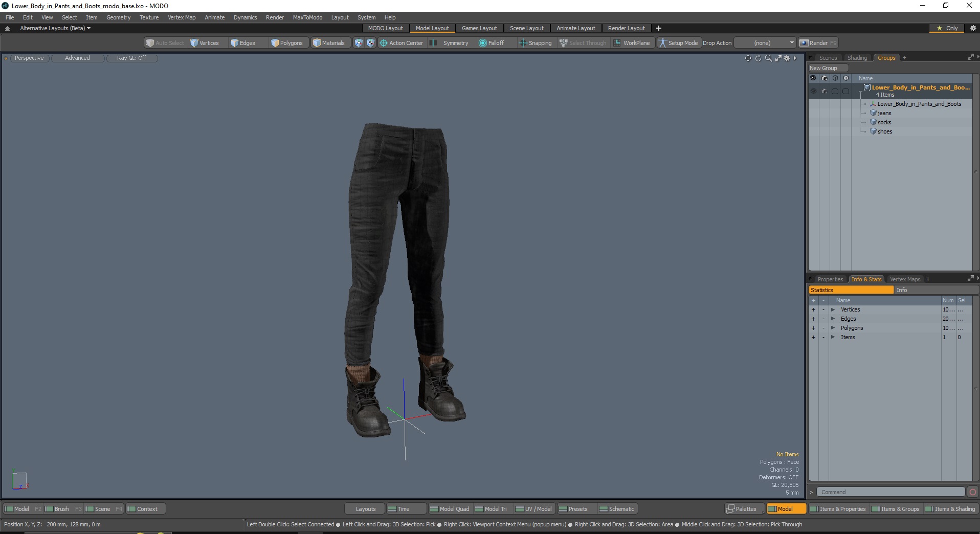Click record icon beside Command field
The width and height of the screenshot is (980, 534).
point(972,492)
